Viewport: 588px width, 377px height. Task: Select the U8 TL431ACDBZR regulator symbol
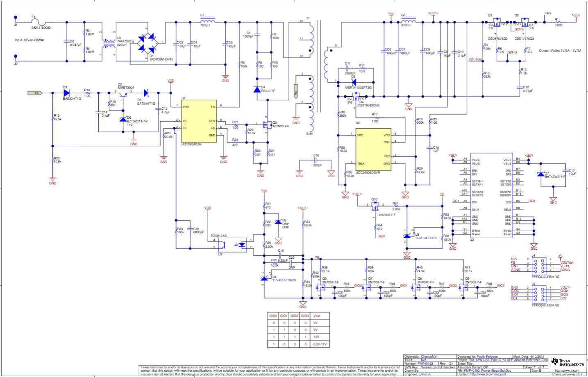point(407,236)
